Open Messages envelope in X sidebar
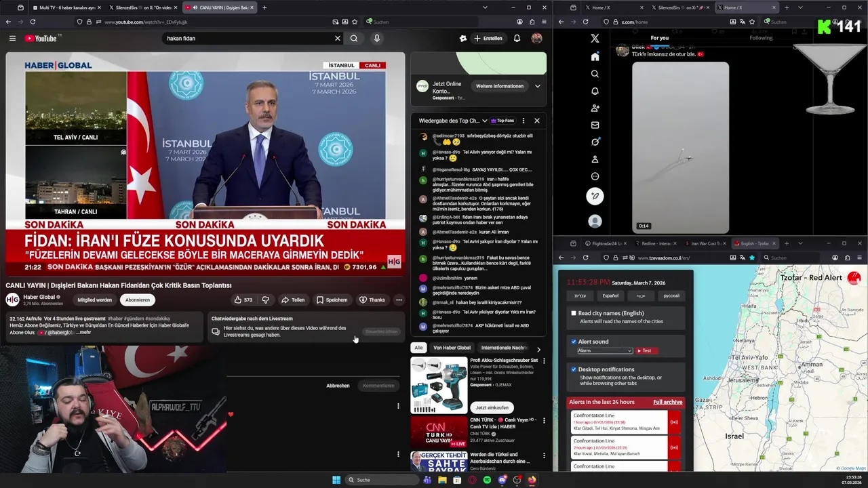This screenshot has height=488, width=868. click(x=595, y=125)
